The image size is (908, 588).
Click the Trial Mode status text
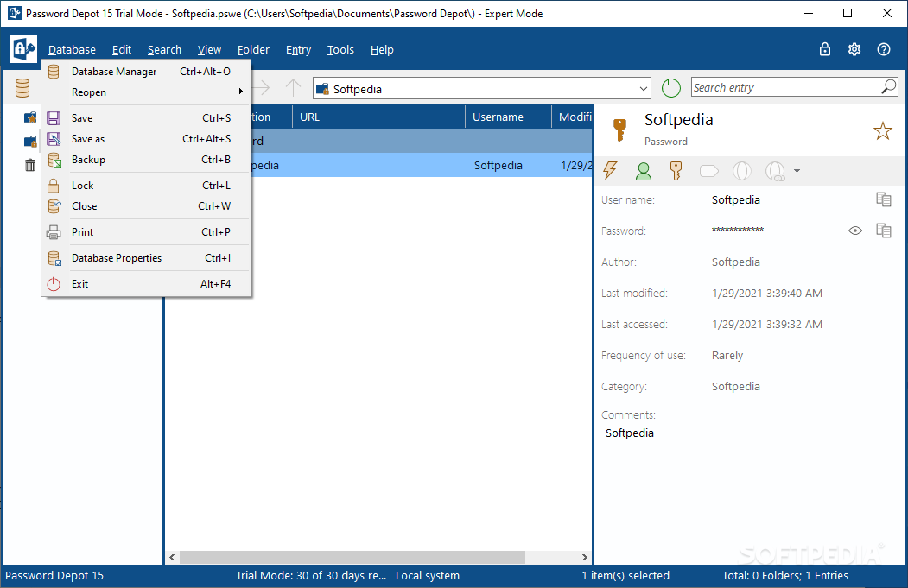[311, 576]
